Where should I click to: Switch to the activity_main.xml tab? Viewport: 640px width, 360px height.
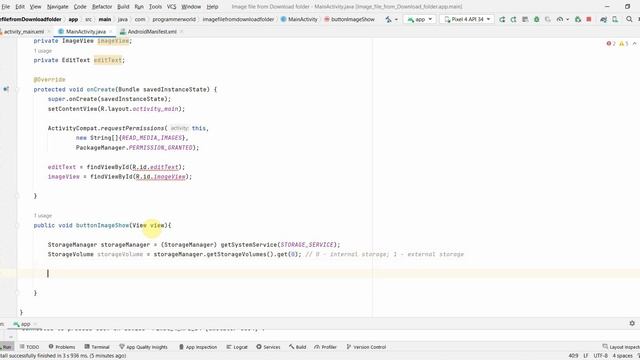click(24, 31)
